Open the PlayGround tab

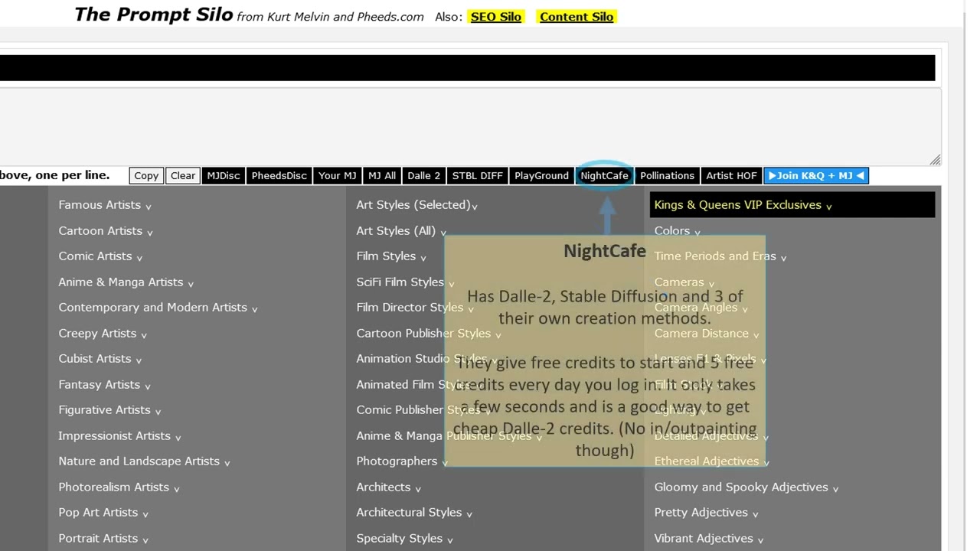click(541, 176)
